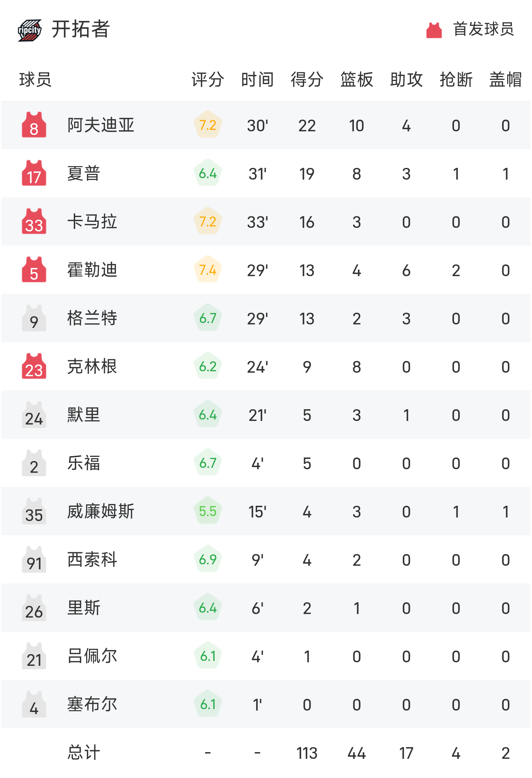Tap the red number 23 jersey icon
Image resolution: width=532 pixels, height=778 pixels.
[34, 366]
